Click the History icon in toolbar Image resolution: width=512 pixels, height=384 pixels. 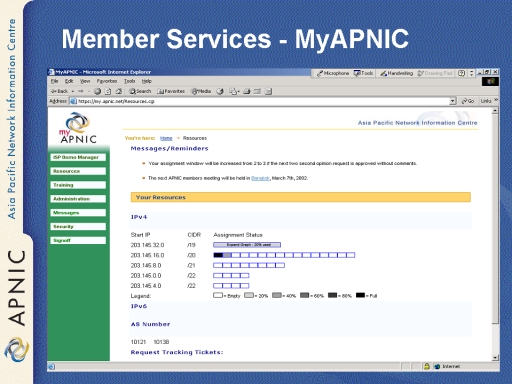[x=220, y=91]
